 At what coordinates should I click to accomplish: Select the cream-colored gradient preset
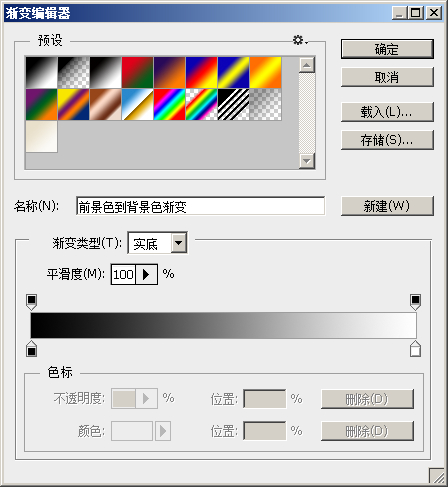(42, 137)
